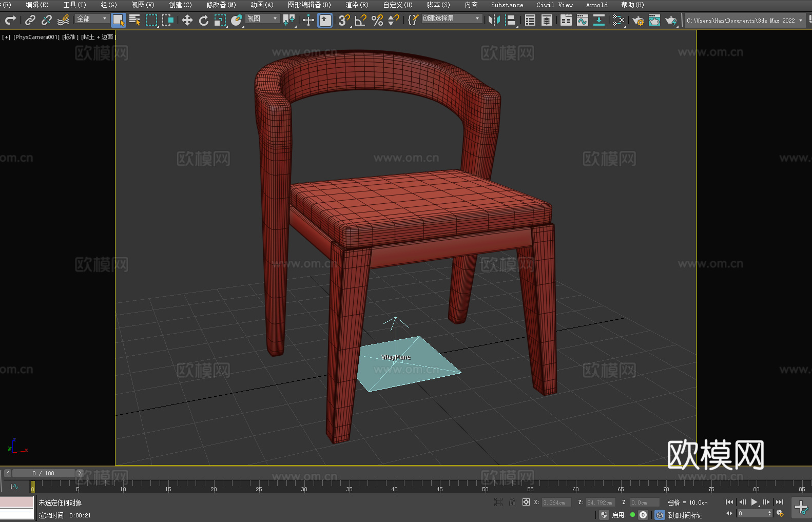The width and height of the screenshot is (812, 522).
Task: Click the time slider 0 / 100 handle
Action: (x=44, y=473)
